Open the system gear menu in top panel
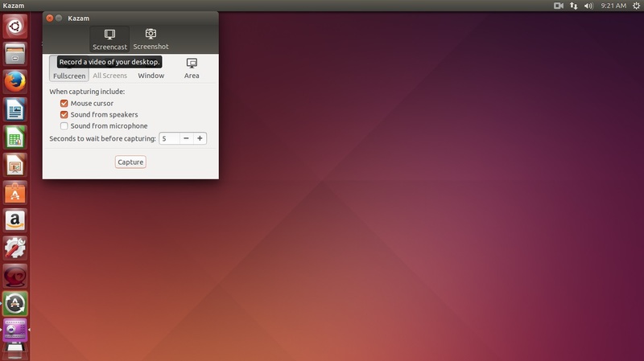This screenshot has width=644, height=361. (x=636, y=6)
